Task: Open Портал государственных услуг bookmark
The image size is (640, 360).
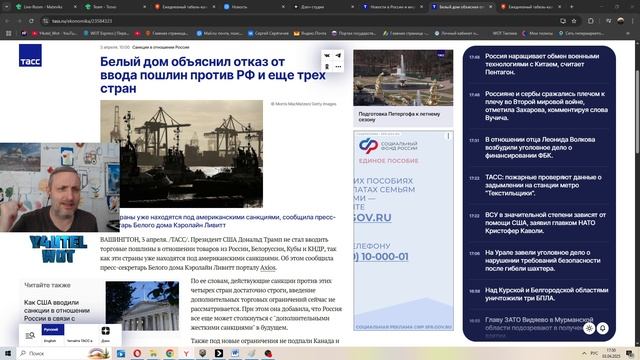Action: (x=353, y=33)
